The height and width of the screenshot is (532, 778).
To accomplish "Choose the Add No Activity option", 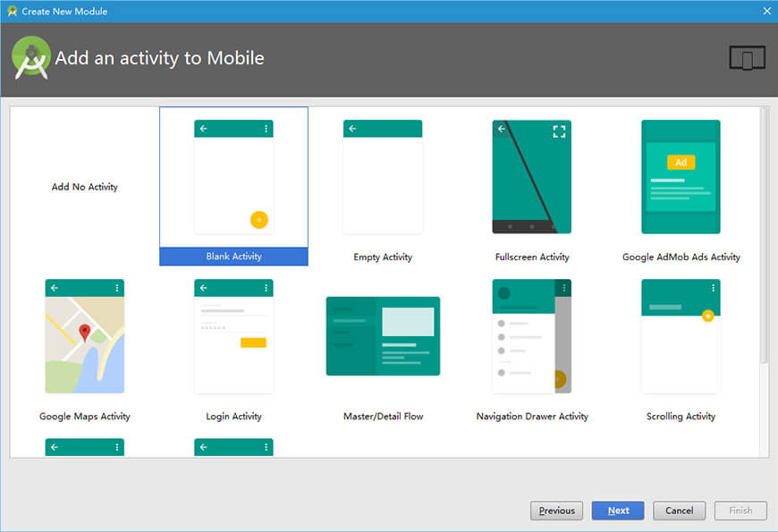I will 84,187.
